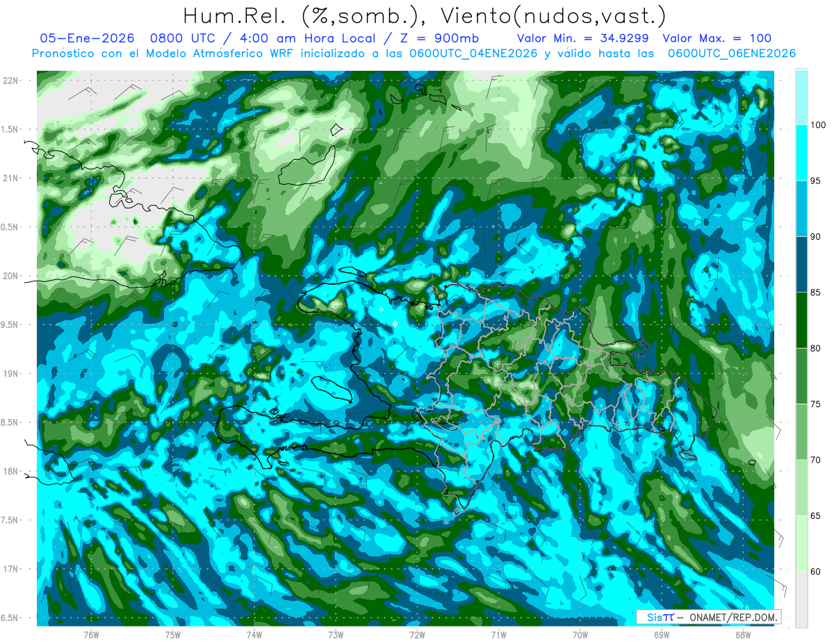Click the 'Valor Min. = 34.9299' text
834x644 pixels.
[584, 39]
